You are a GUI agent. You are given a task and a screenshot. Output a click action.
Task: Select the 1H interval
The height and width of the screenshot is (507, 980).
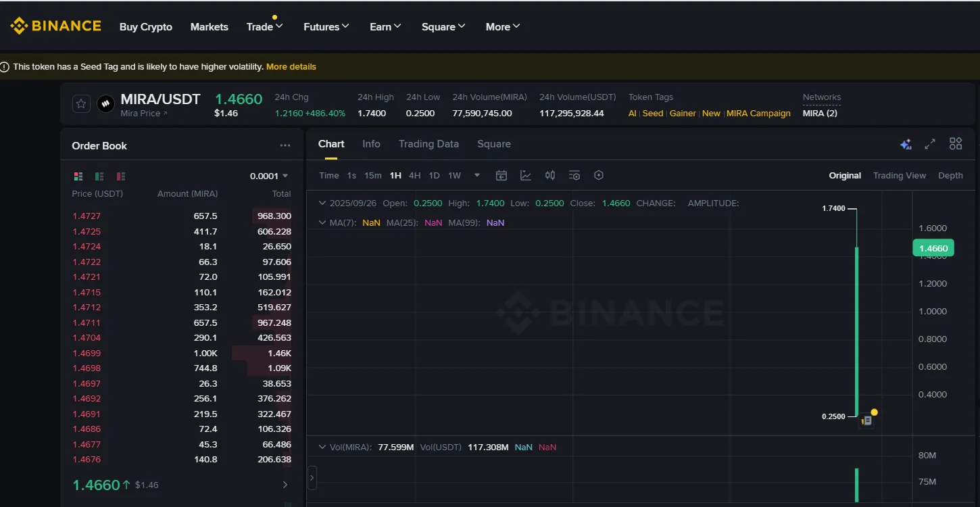tap(395, 175)
